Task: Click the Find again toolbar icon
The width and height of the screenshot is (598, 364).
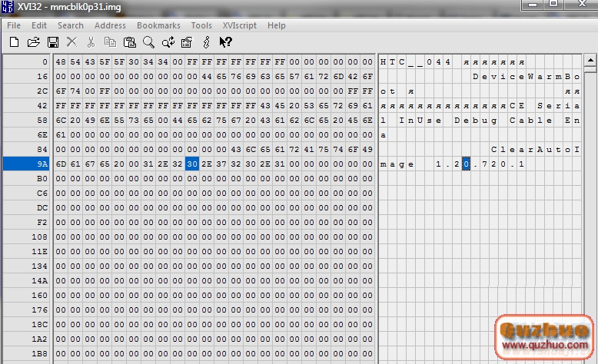Action: (x=168, y=42)
